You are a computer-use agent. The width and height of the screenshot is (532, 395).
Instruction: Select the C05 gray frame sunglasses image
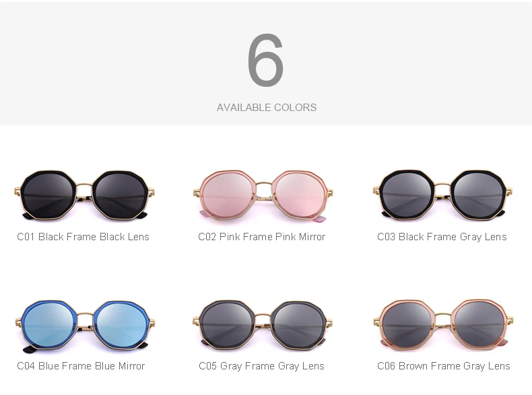pos(263,325)
